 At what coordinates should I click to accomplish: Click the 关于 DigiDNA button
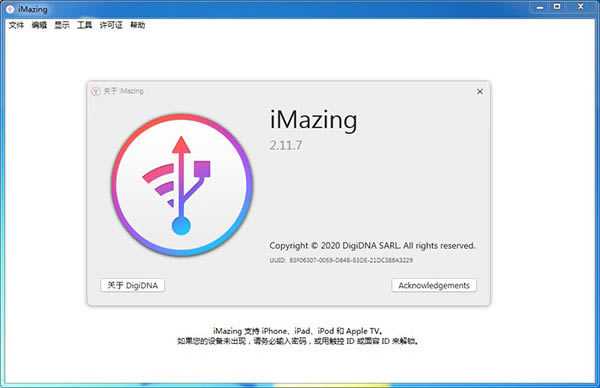point(132,285)
